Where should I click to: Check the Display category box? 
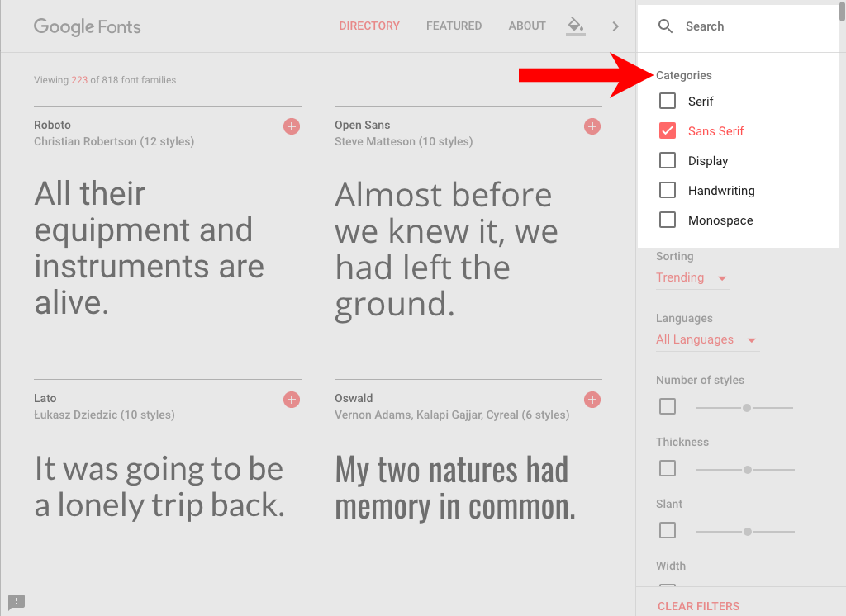668,160
